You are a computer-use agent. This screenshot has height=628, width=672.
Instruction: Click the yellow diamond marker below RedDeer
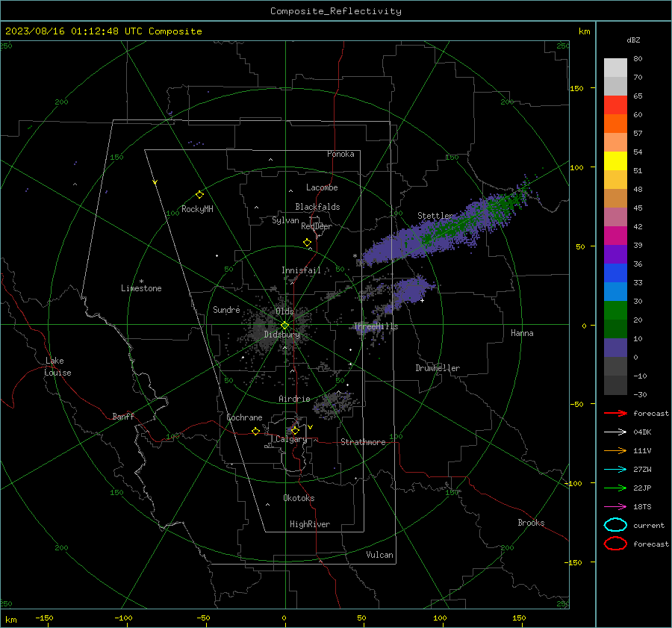tap(307, 243)
